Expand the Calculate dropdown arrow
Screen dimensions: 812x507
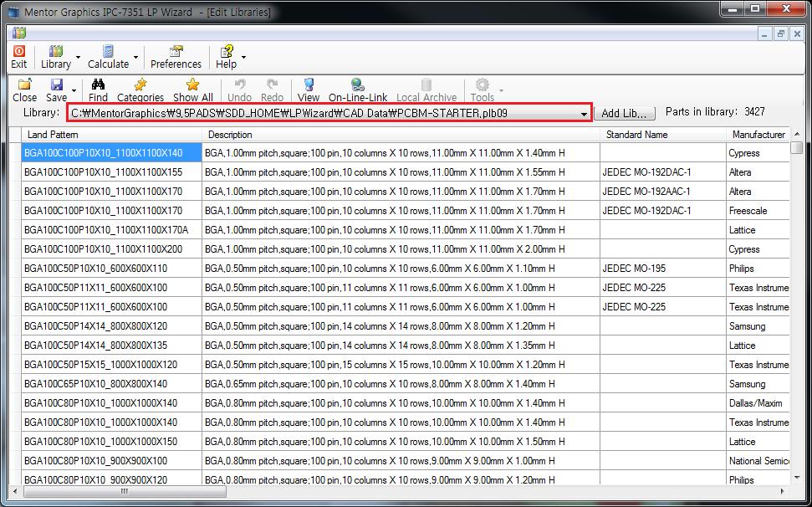click(x=135, y=57)
